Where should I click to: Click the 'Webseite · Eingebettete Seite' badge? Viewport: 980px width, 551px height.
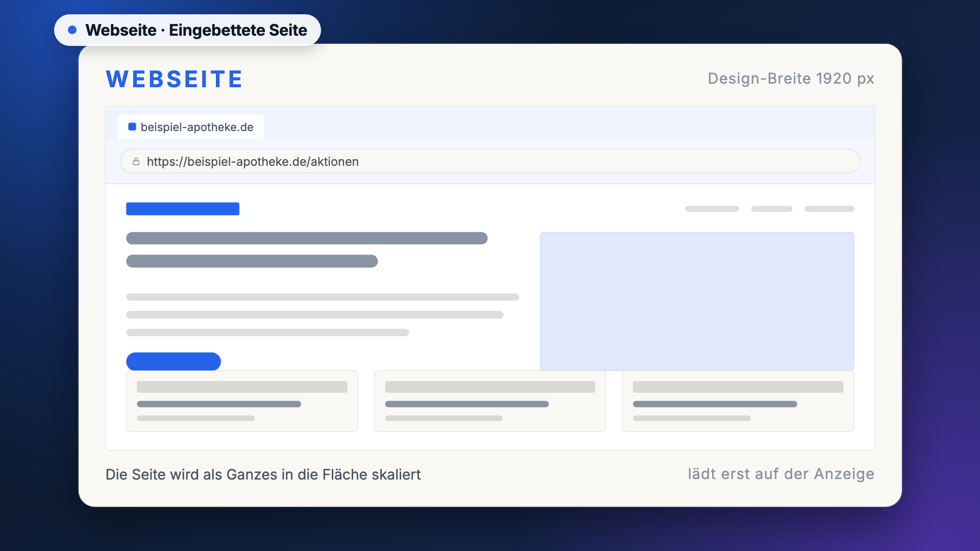187,30
